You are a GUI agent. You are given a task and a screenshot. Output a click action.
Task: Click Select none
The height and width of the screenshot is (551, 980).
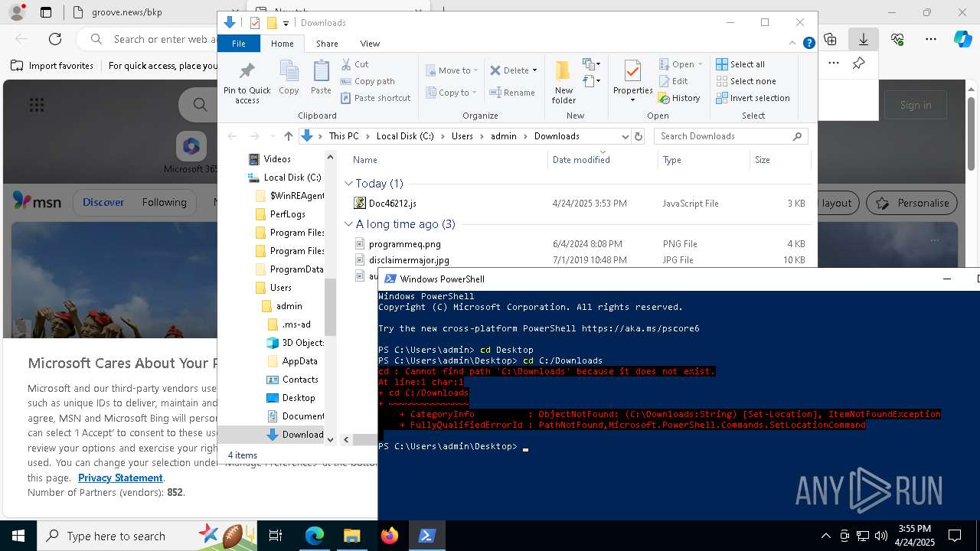tap(746, 81)
